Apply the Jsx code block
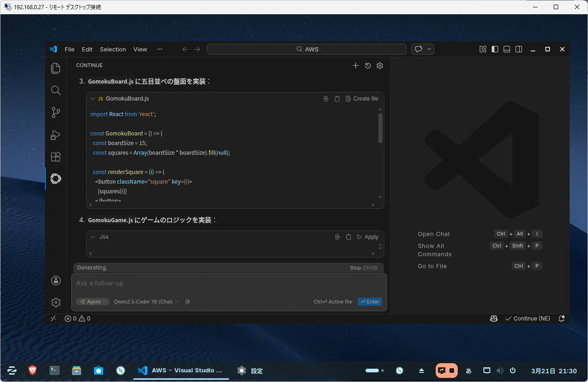The image size is (588, 382). pos(367,237)
